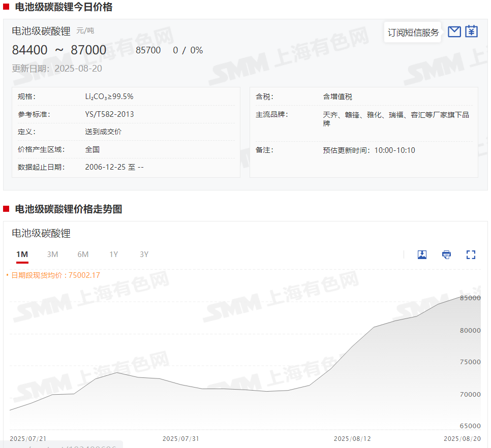Click the envelope SMS subscription icon
491x448 pixels.
click(x=454, y=32)
